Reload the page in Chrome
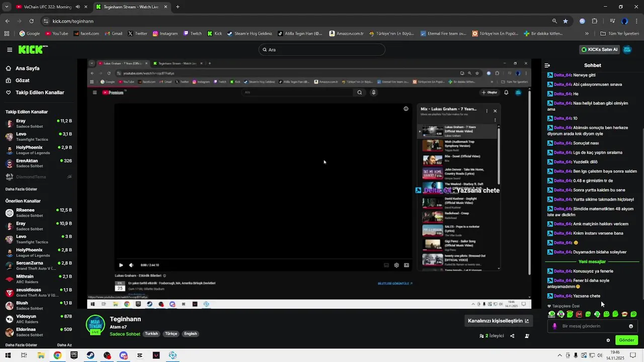 click(31, 21)
